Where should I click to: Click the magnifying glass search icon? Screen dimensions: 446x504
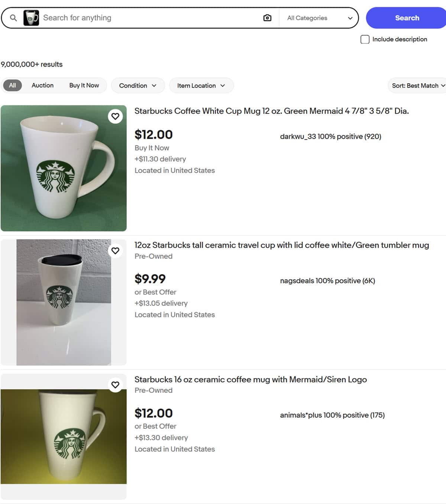[x=13, y=18]
